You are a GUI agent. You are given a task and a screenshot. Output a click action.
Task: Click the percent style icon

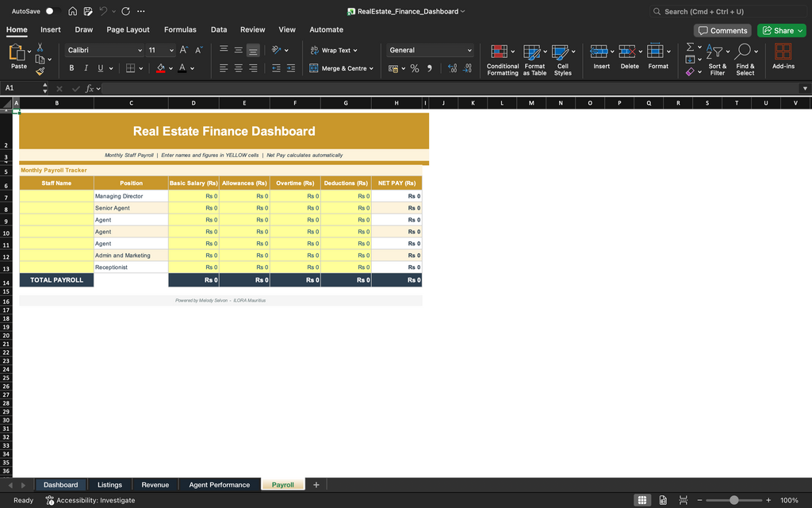click(414, 68)
